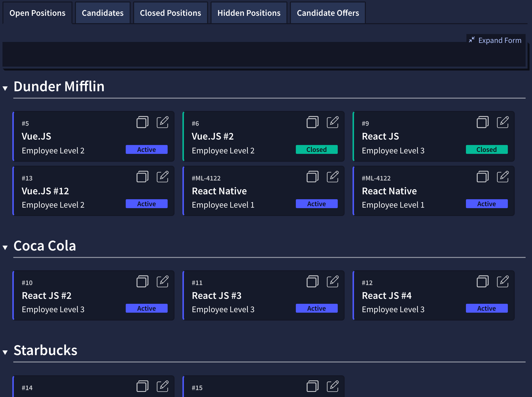Collapse the Coca Cola section
This screenshot has width=532, height=397.
click(x=5, y=247)
